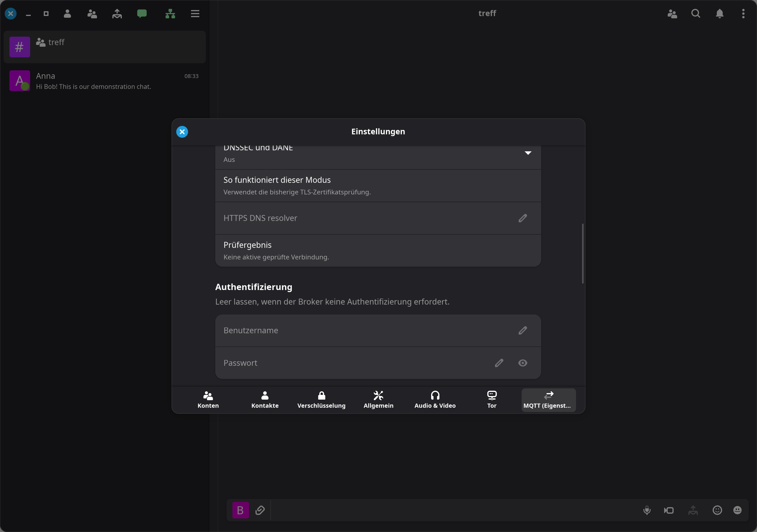This screenshot has width=757, height=532.
Task: Click the HTTPS DNS resolver input
Action: click(x=378, y=218)
